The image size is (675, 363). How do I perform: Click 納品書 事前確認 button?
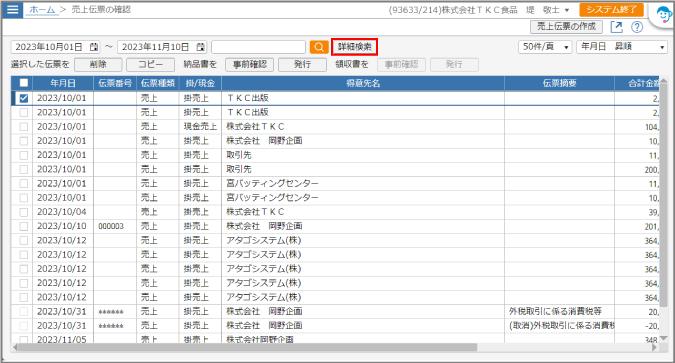250,65
